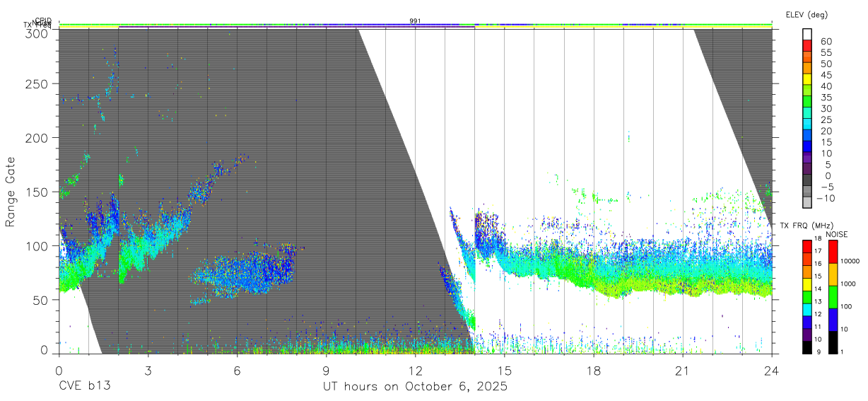The image size is (868, 401).
Task: Click the 60 label on ELEV scale
Action: [x=825, y=42]
